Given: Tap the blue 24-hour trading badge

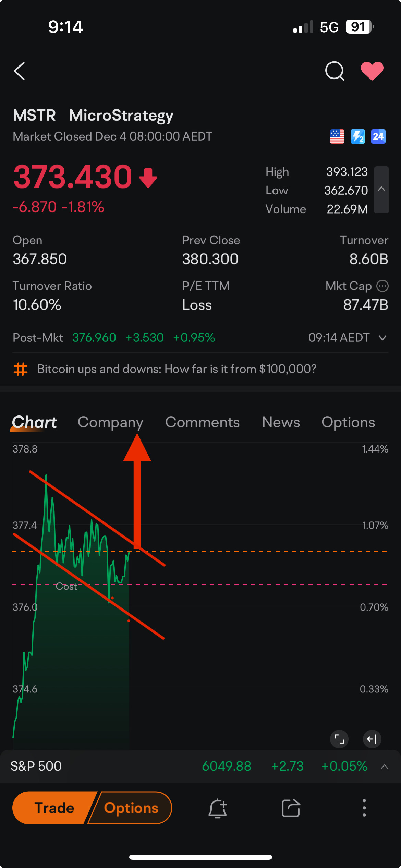Looking at the screenshot, I should tap(378, 136).
